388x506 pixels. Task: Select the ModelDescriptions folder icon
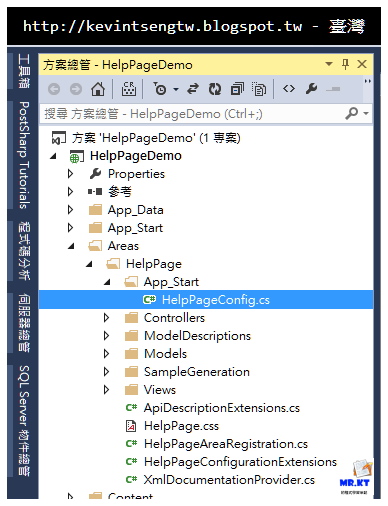pos(131,336)
